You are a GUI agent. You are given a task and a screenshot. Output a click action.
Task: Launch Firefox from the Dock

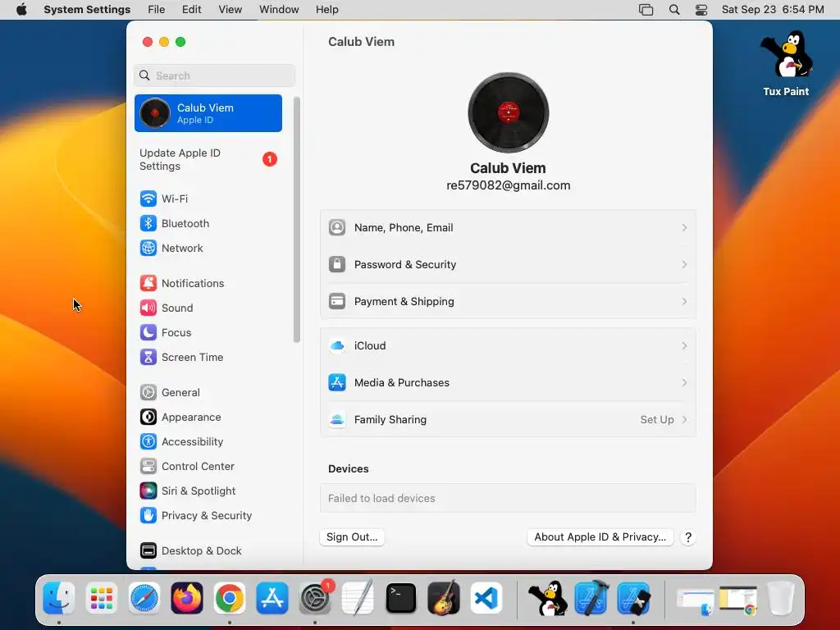[x=187, y=598]
